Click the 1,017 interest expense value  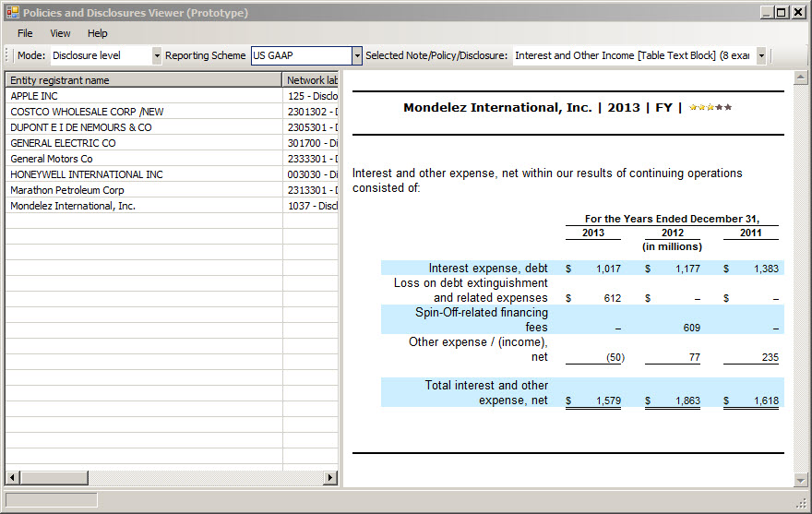coord(608,269)
